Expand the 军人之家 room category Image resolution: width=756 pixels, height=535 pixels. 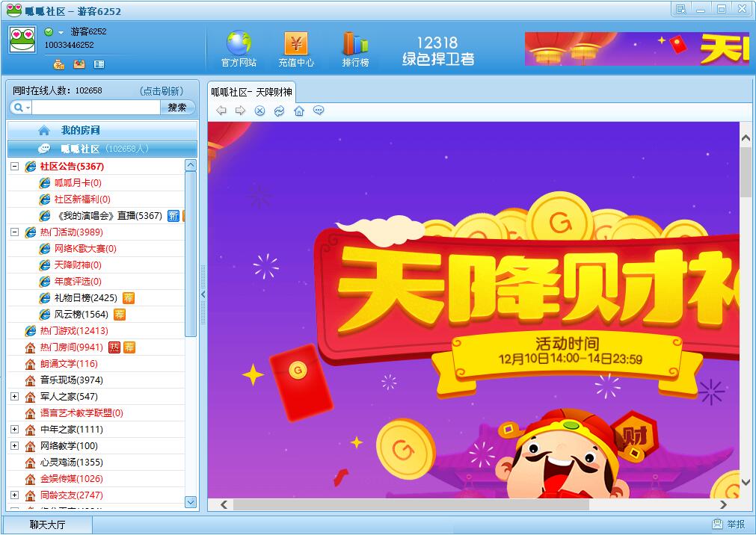pyautogui.click(x=13, y=397)
